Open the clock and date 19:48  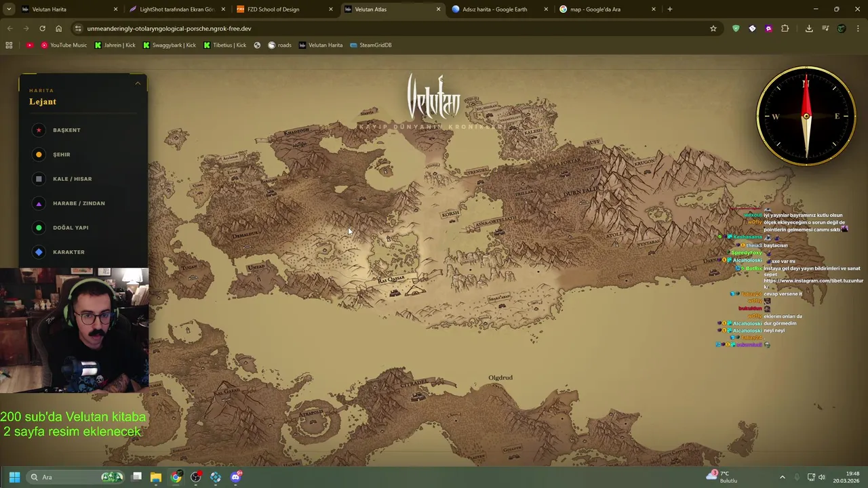click(x=846, y=477)
